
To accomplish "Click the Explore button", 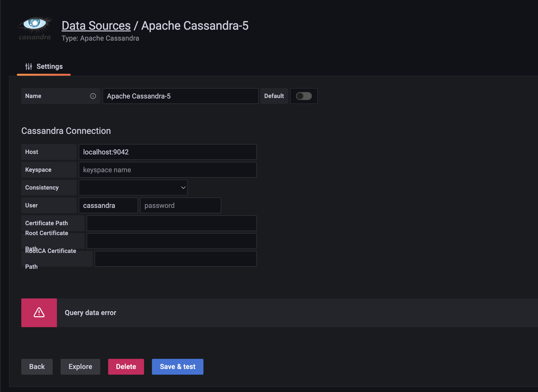I will coord(80,367).
